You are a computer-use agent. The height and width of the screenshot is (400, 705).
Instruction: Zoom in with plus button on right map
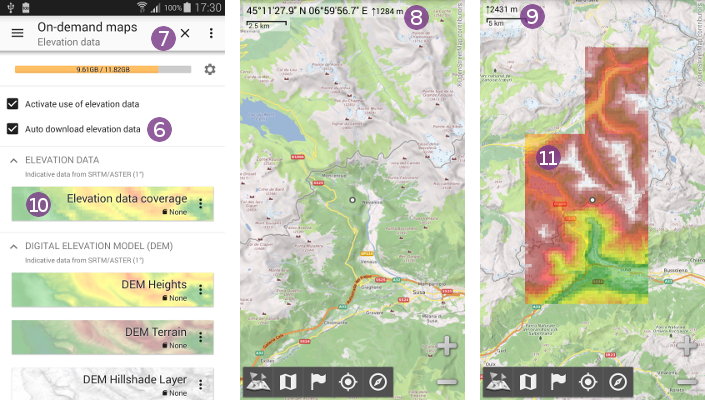point(687,346)
